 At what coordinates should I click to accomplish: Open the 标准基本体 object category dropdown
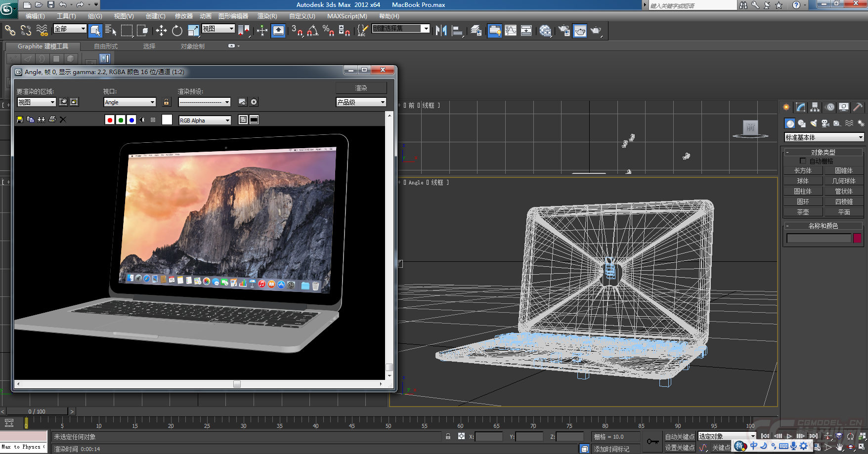pyautogui.click(x=824, y=137)
